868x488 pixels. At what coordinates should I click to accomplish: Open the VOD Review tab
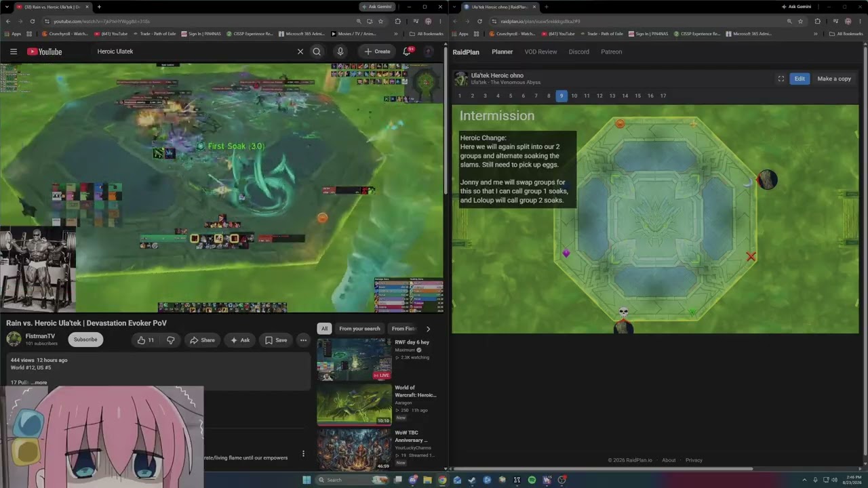(x=540, y=52)
